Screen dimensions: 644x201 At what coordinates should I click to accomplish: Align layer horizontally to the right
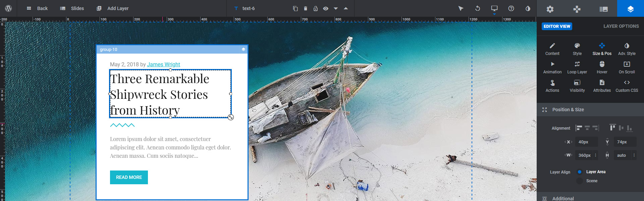tap(595, 128)
